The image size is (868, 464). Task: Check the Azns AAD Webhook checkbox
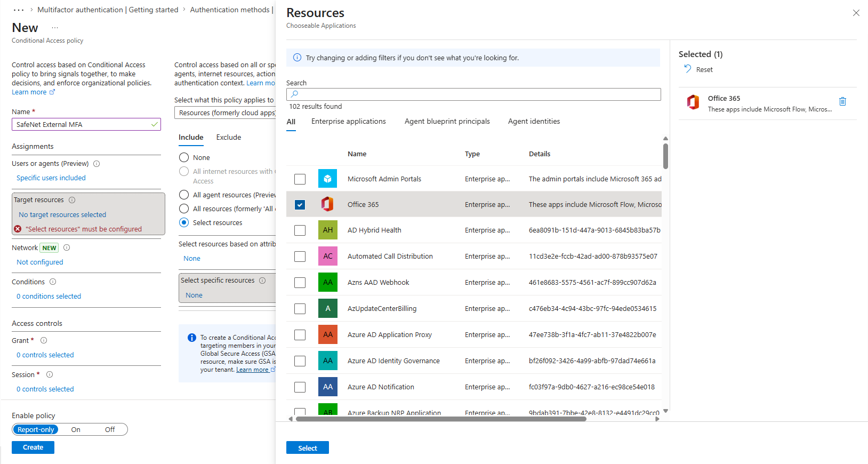[x=300, y=283]
